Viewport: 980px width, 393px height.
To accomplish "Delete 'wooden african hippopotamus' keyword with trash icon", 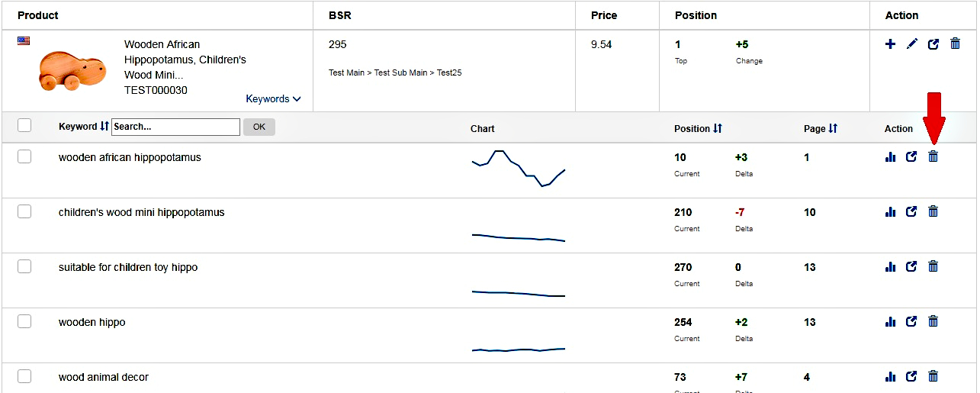I will click(x=933, y=156).
